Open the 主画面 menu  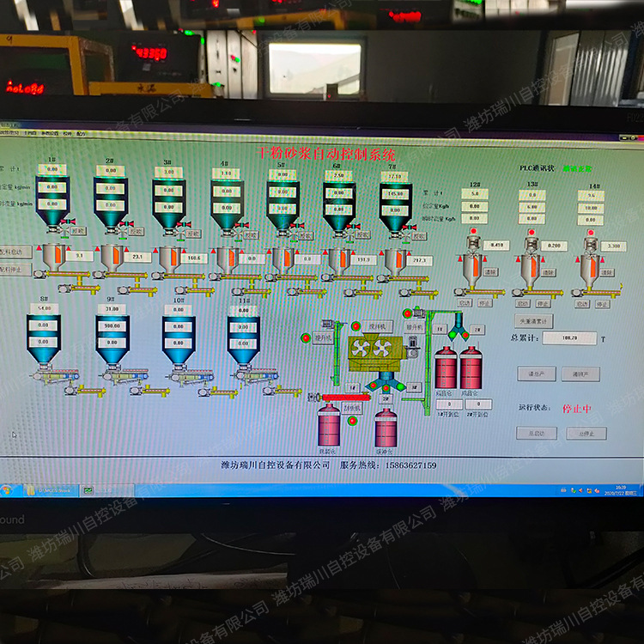pos(30,133)
